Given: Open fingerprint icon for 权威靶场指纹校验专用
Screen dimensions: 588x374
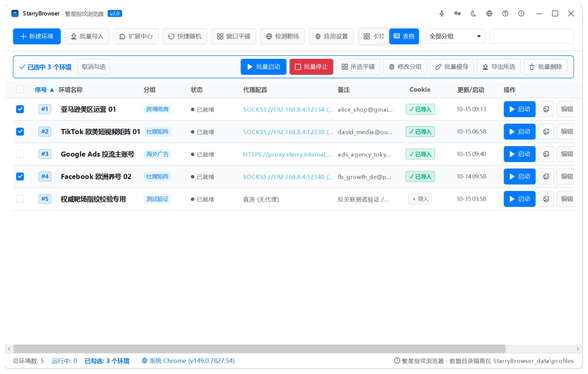Looking at the screenshot, I should [546, 199].
